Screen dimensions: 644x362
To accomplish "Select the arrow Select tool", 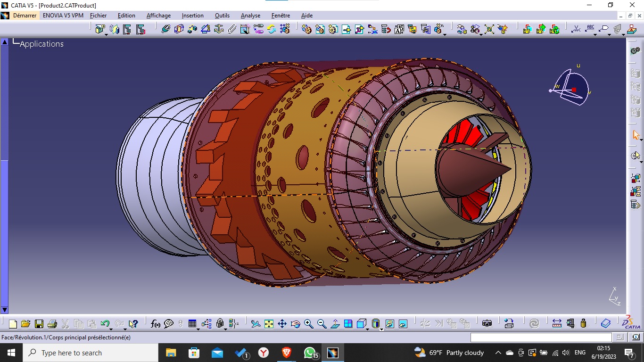I will point(636,135).
